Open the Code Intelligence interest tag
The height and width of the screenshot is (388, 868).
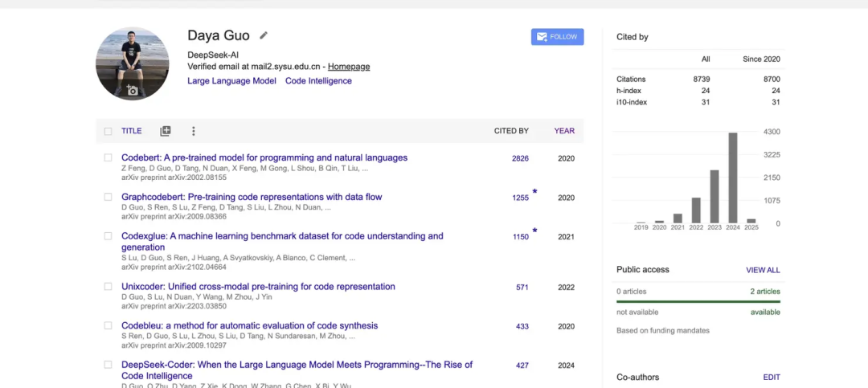[318, 81]
